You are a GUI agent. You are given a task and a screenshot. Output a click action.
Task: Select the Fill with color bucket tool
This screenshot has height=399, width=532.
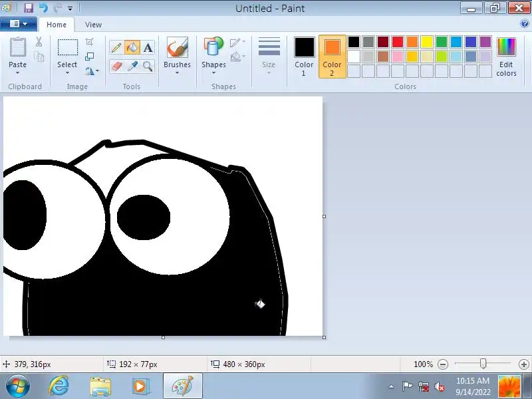pos(132,47)
